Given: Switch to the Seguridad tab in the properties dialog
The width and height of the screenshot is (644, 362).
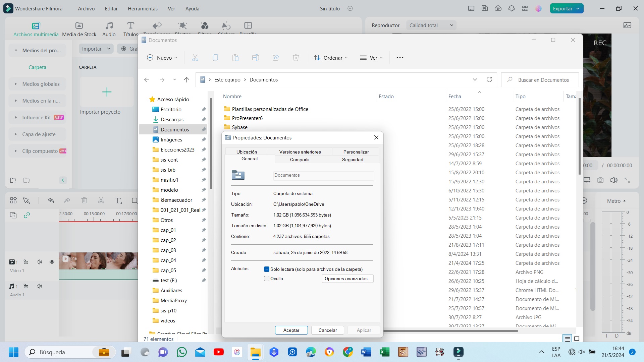Looking at the screenshot, I should point(353,160).
